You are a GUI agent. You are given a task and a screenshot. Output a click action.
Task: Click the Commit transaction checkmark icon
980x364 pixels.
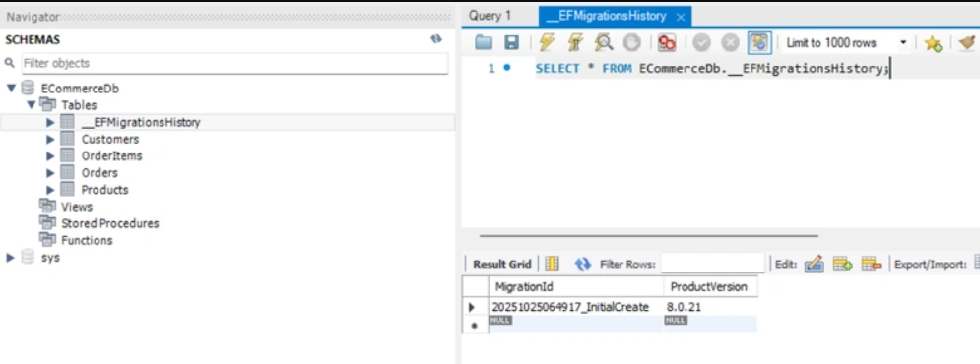(702, 42)
